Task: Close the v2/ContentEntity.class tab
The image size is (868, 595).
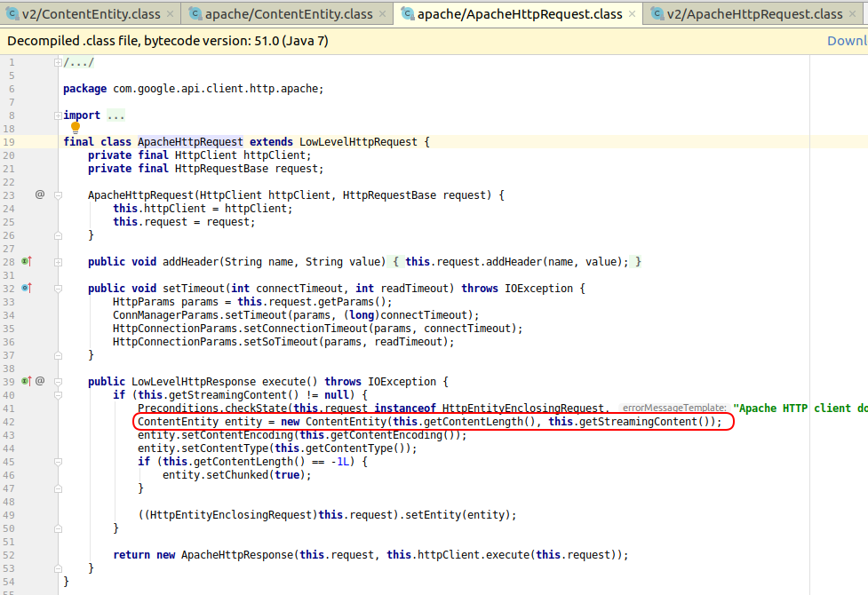Action: point(170,14)
